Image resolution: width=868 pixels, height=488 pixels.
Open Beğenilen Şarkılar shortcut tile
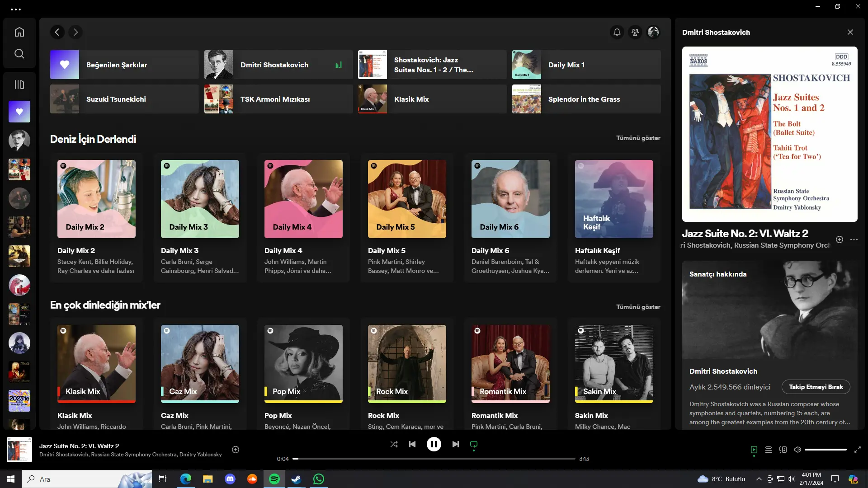(x=124, y=65)
